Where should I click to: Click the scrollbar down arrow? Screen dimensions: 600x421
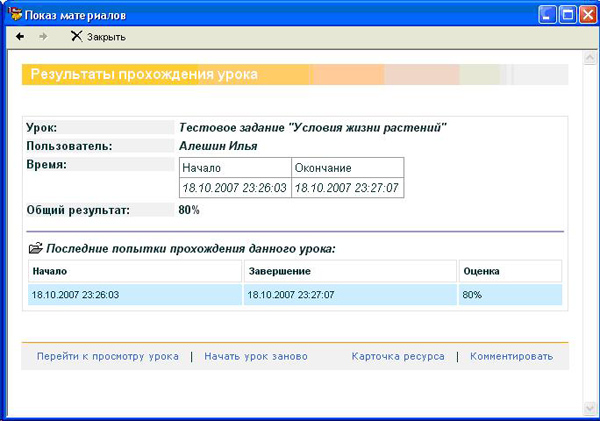tap(589, 408)
